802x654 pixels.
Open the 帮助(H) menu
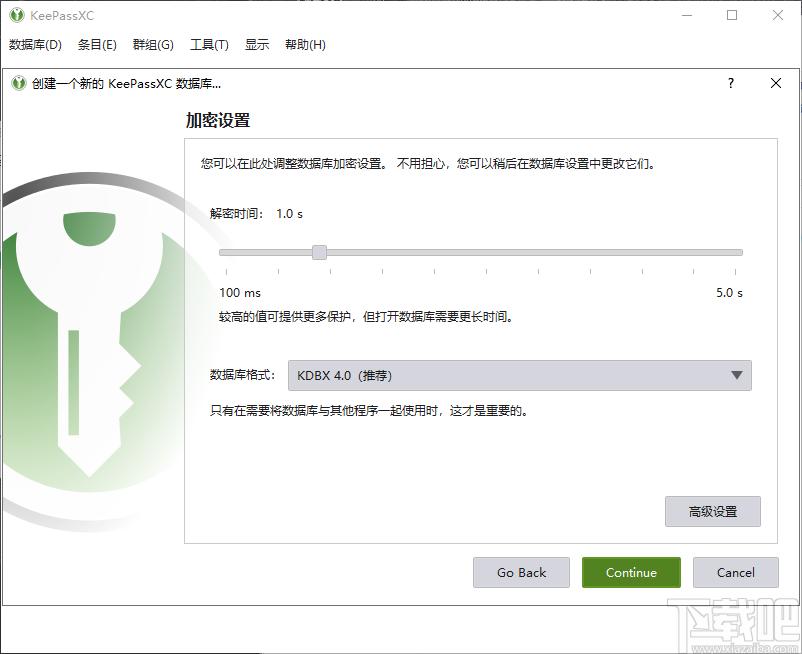[305, 45]
